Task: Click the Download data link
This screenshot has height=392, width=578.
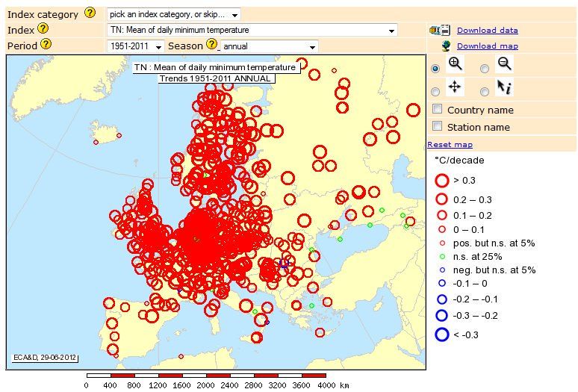Action: coord(488,30)
